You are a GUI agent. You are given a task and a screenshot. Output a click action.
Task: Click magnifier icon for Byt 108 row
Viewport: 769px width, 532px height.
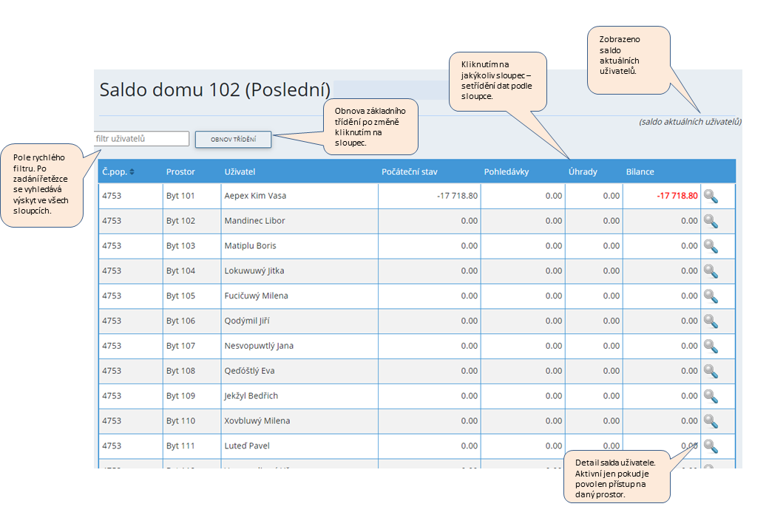point(711,371)
